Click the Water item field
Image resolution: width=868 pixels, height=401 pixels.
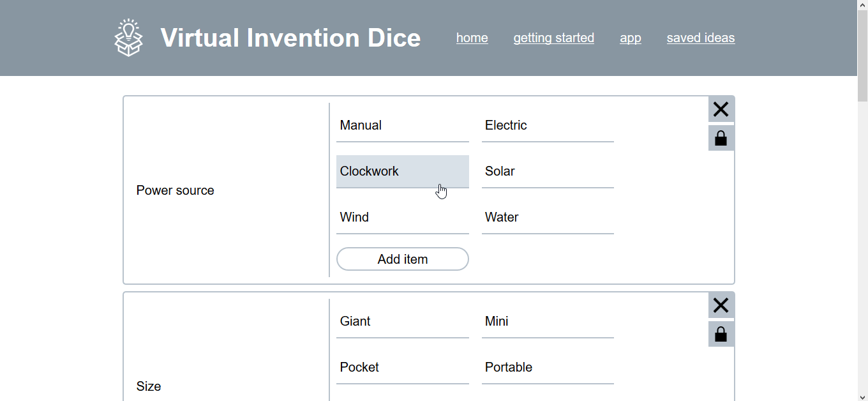(x=547, y=218)
